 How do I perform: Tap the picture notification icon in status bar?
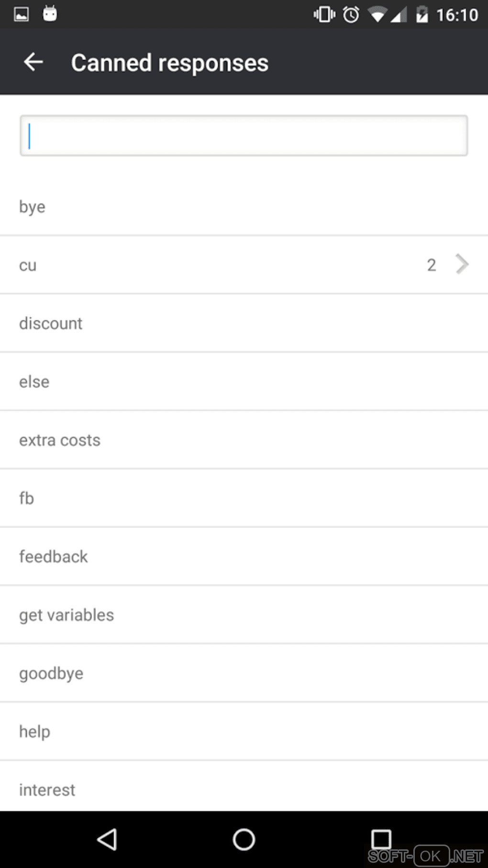click(x=22, y=14)
